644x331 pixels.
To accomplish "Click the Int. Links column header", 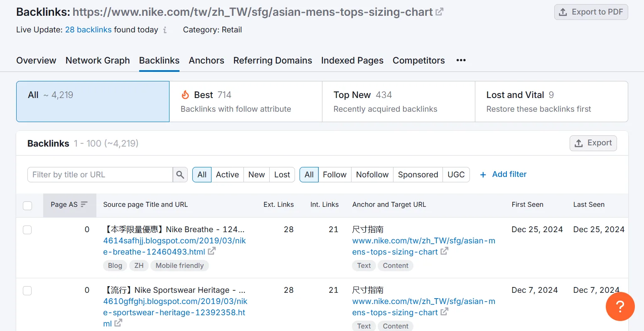I will [x=324, y=205].
